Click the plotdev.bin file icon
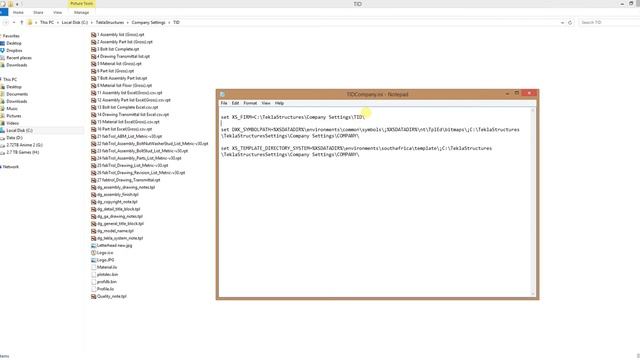 click(x=93, y=275)
